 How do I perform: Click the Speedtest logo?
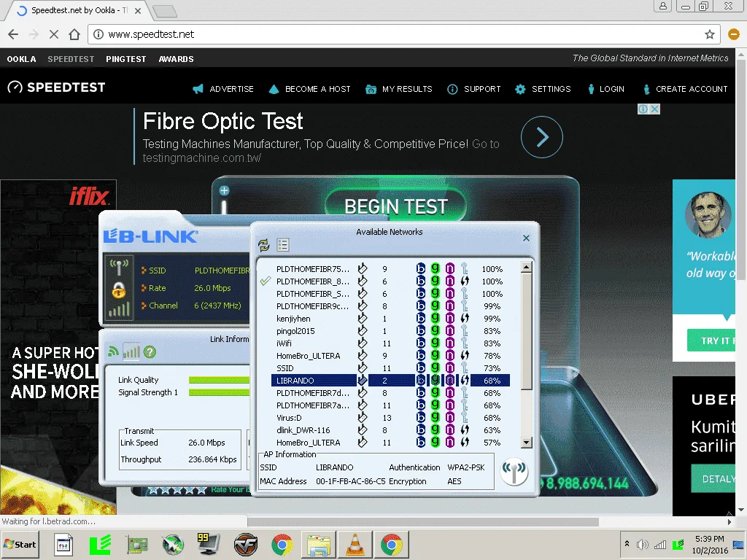[56, 87]
